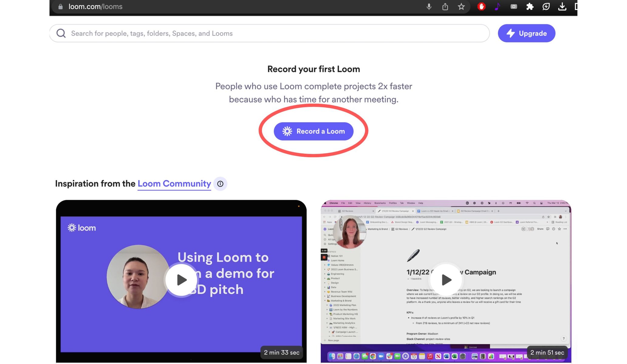
Task: Click inside the search field for people and tags
Action: [213, 33]
